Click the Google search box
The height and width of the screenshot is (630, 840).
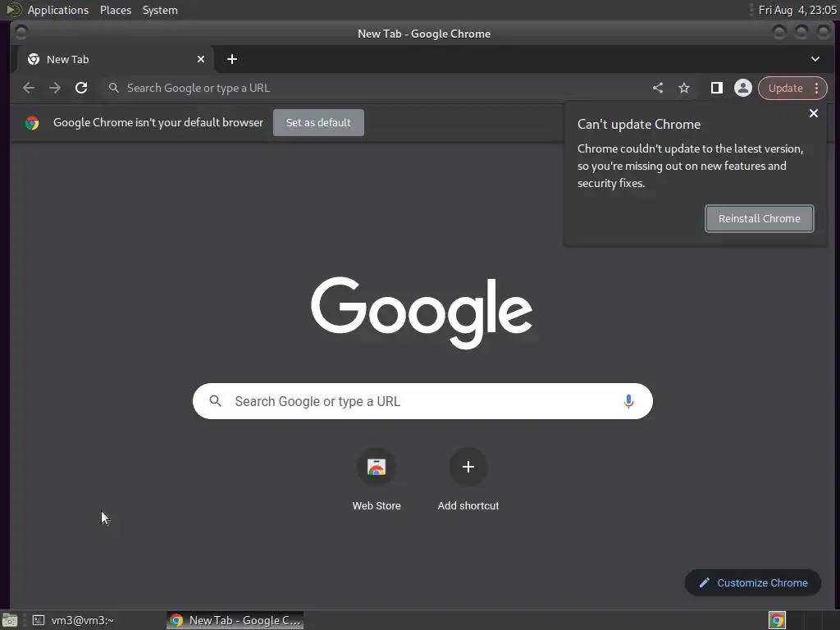(422, 401)
